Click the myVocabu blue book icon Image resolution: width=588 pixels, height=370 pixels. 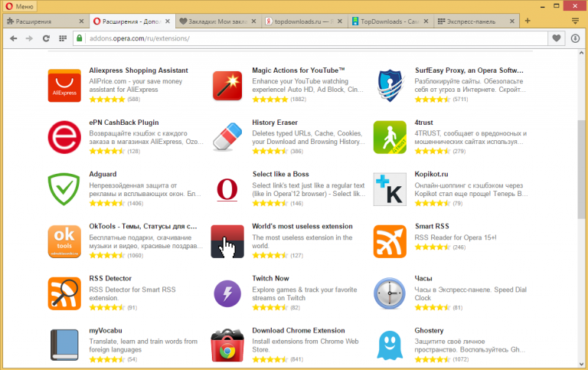pos(64,345)
